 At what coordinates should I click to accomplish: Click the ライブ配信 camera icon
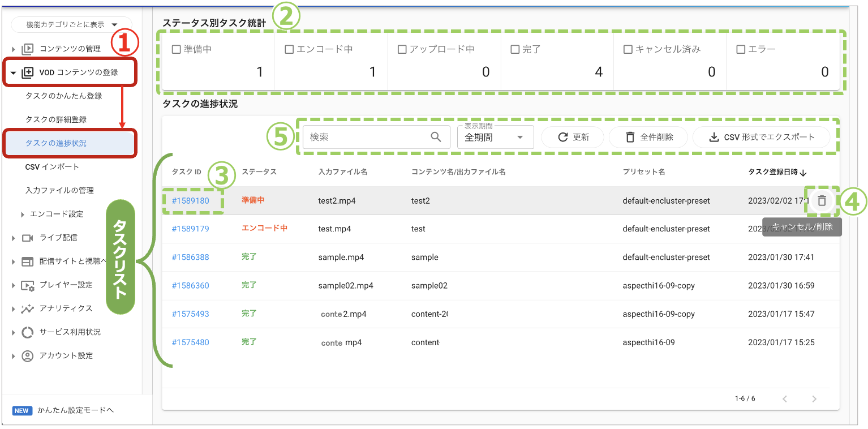(x=27, y=238)
